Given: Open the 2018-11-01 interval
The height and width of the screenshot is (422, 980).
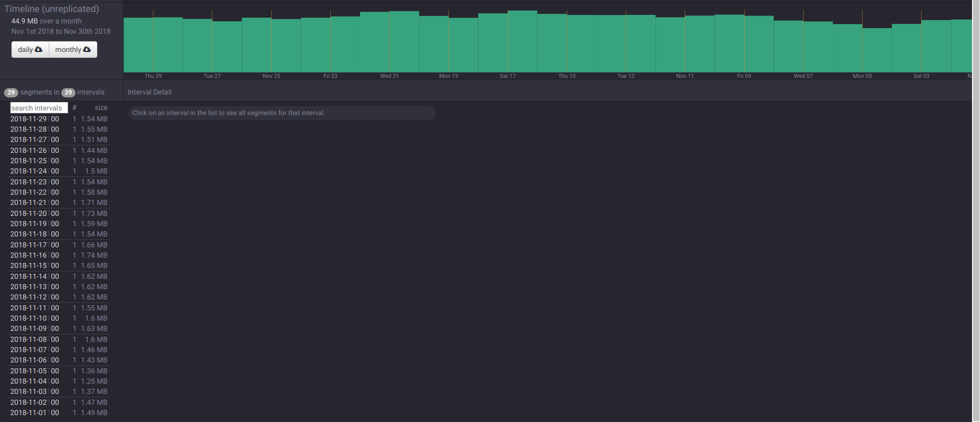Looking at the screenshot, I should (59, 413).
